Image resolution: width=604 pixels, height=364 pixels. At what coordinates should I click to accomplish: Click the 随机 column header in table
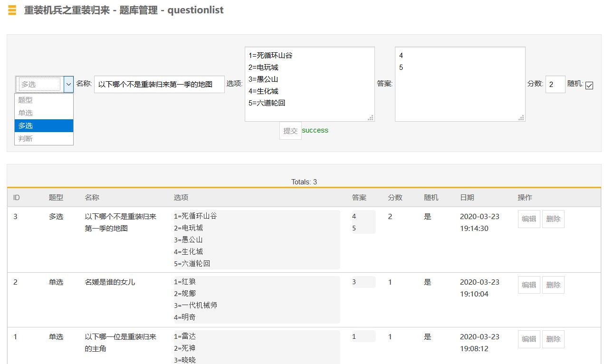click(431, 197)
